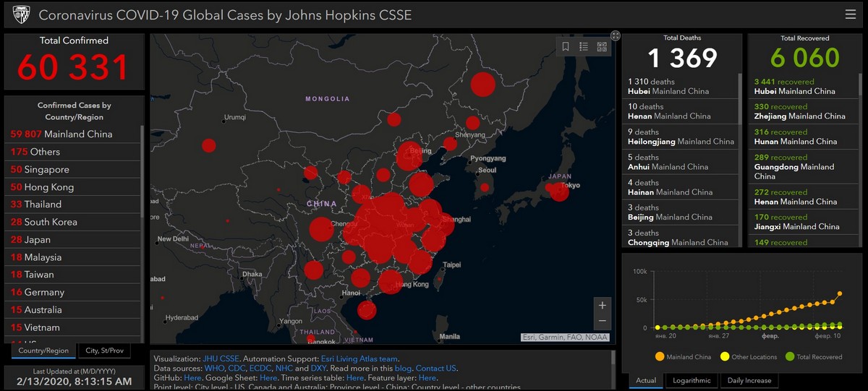Select 316 recovered Hunan entry
The width and height of the screenshot is (868, 391).
pos(802,137)
